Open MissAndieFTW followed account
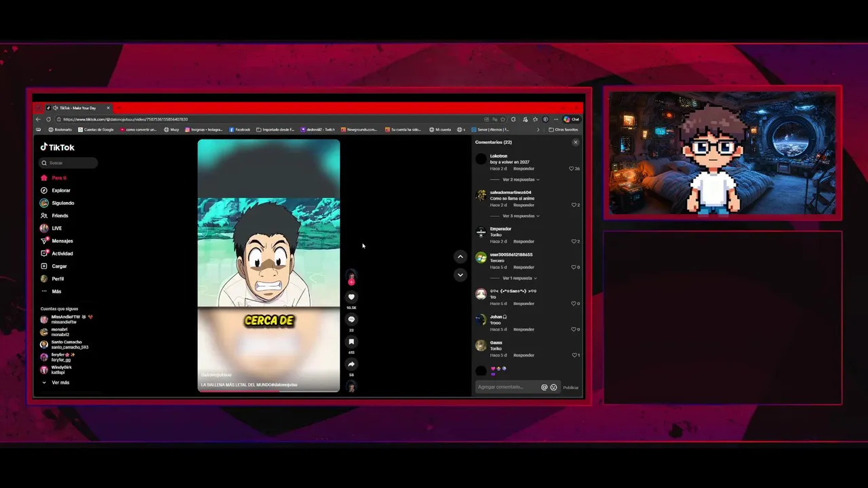Screen dimensions: 868x488 point(65,319)
